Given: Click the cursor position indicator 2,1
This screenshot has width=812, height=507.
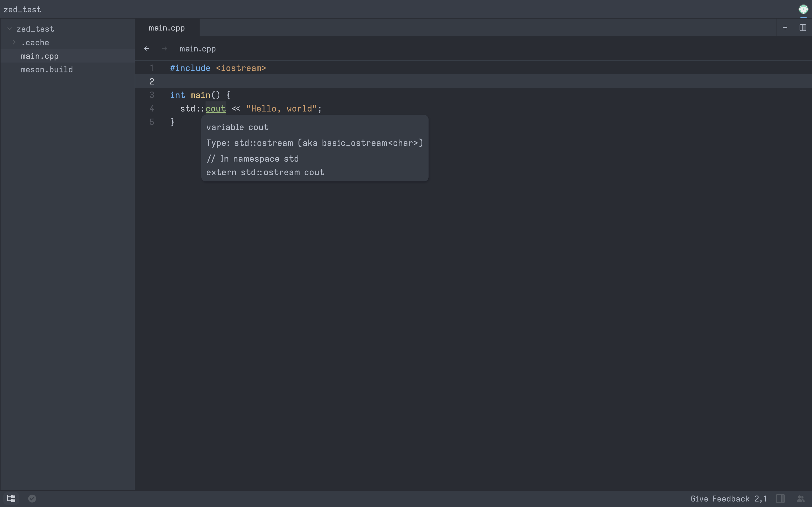Looking at the screenshot, I should pyautogui.click(x=760, y=499).
